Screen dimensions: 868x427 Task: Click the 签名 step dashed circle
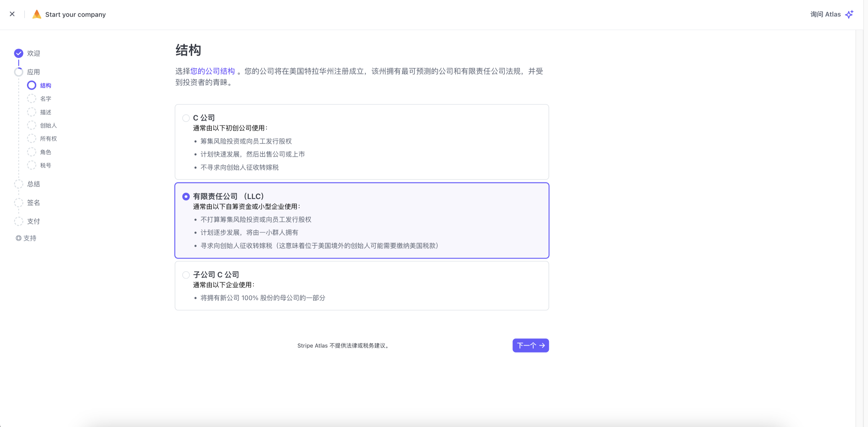19,203
